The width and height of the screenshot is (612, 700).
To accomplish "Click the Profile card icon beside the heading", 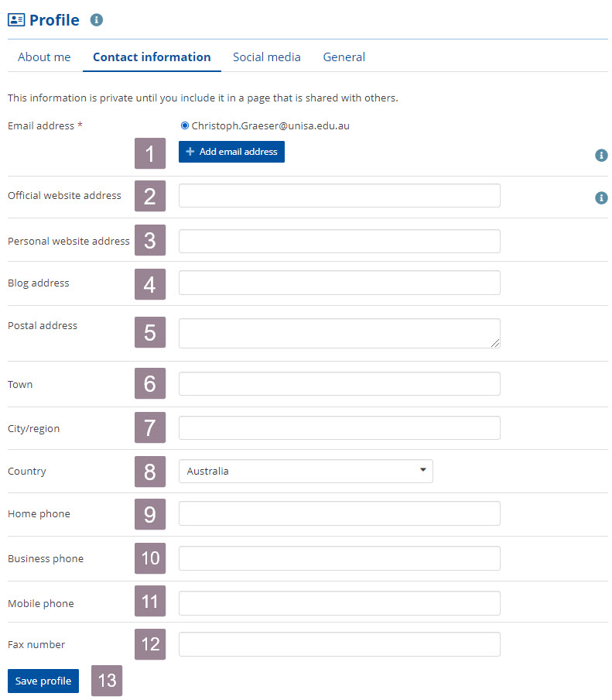I will pyautogui.click(x=16, y=19).
